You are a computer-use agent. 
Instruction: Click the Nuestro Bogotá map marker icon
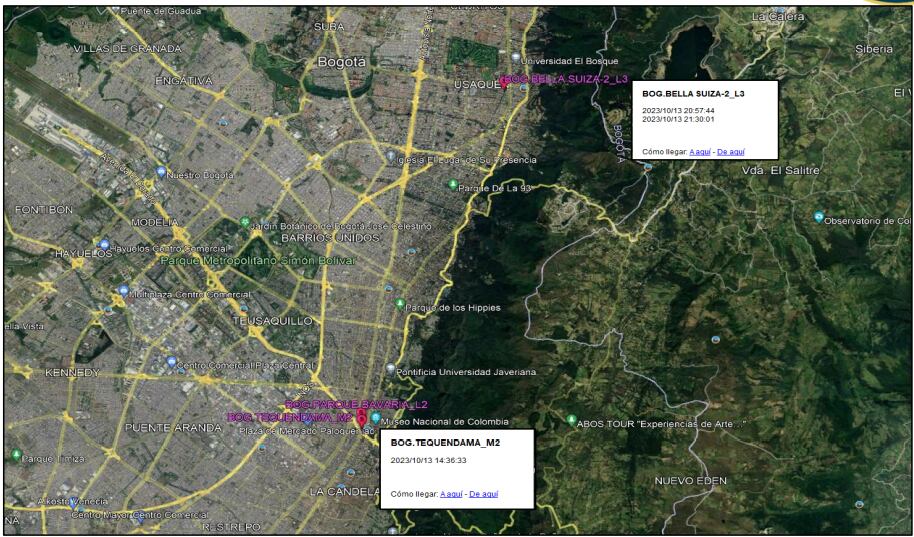(x=161, y=172)
